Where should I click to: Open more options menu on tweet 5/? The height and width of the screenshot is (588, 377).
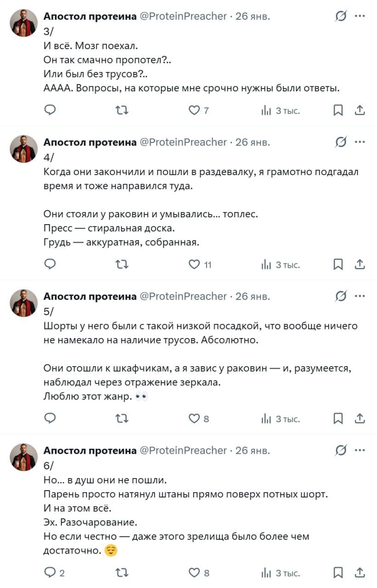pyautogui.click(x=360, y=296)
